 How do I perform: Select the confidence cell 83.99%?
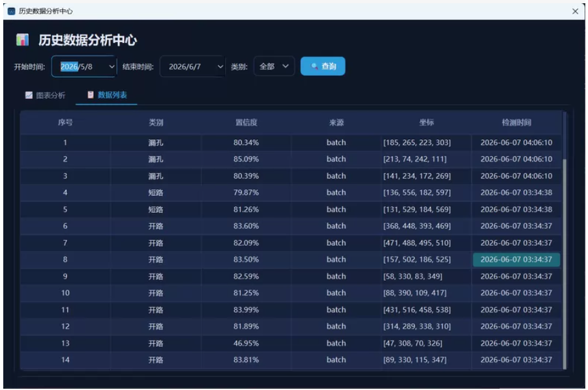coord(246,310)
